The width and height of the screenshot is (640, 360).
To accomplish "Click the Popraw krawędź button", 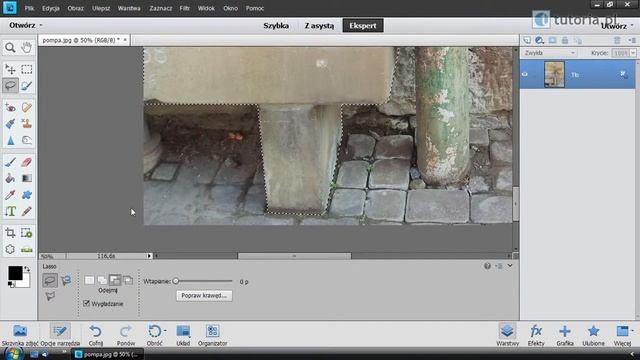I will [x=204, y=296].
